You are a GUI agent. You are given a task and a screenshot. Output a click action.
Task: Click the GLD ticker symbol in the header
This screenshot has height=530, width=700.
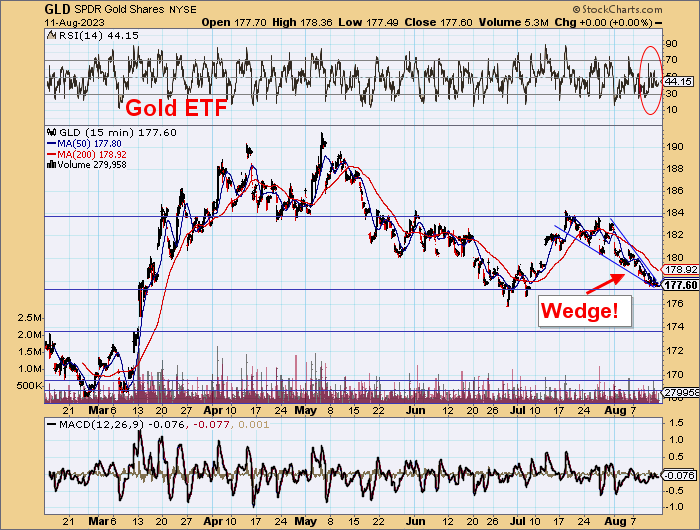point(58,9)
